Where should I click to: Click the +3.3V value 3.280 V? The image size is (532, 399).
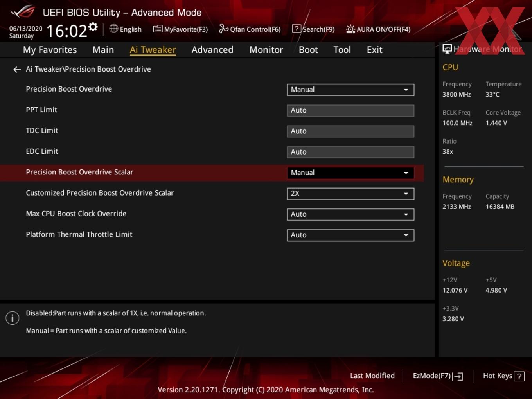pos(453,319)
